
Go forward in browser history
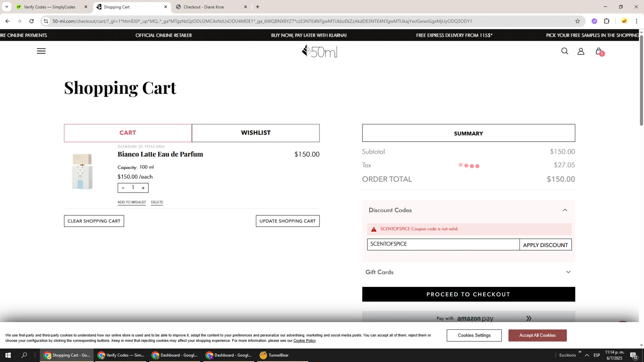click(19, 21)
